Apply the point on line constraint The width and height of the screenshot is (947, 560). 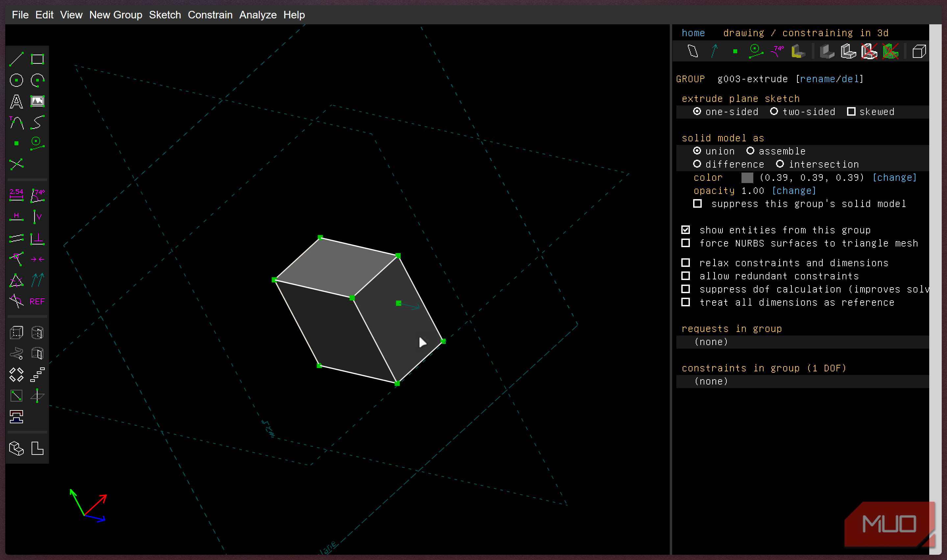(16, 259)
